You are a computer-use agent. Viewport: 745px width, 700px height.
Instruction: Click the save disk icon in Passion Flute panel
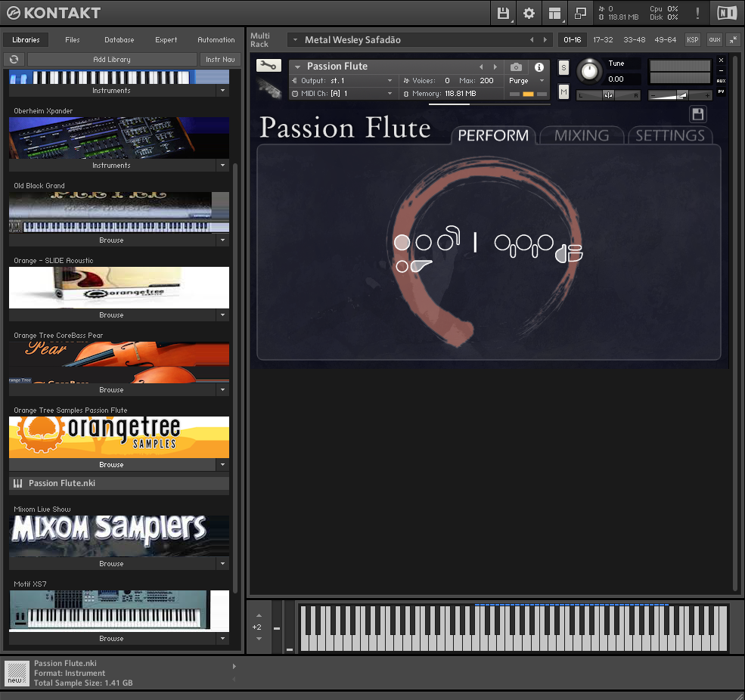click(698, 114)
